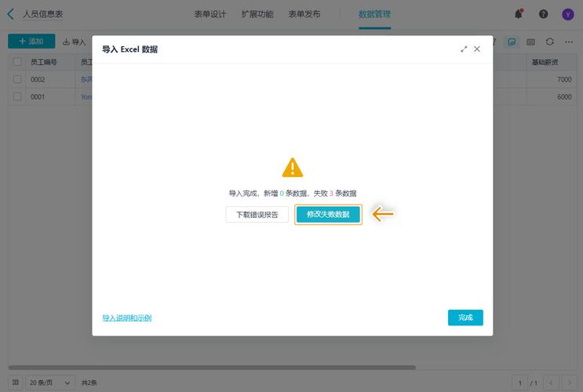Check the row 0001 checkbox
583x392 pixels.
point(17,96)
